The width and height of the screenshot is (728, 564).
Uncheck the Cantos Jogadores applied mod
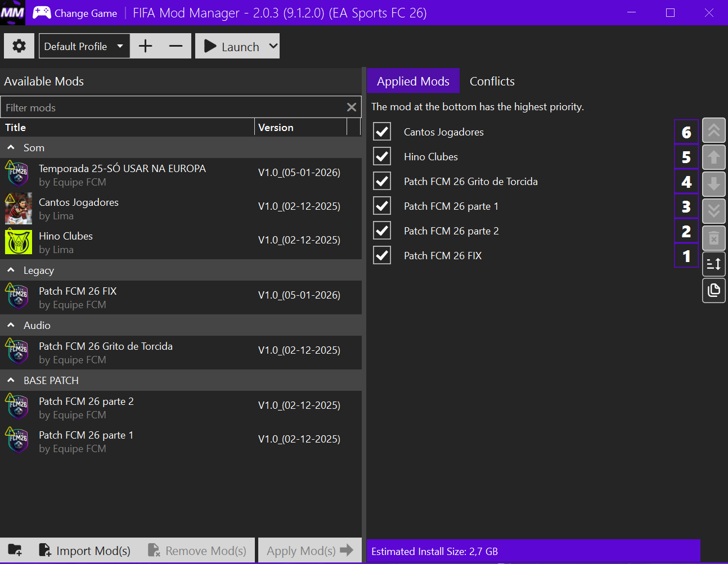click(382, 132)
